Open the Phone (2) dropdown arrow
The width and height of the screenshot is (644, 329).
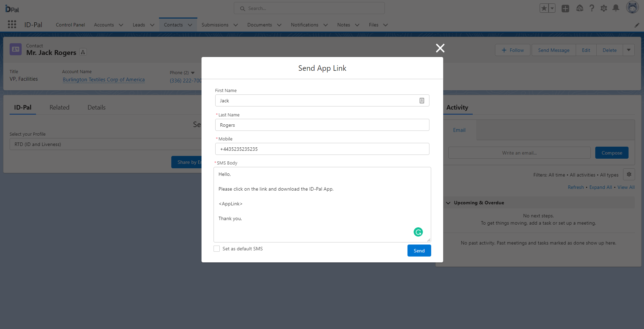[x=193, y=73]
